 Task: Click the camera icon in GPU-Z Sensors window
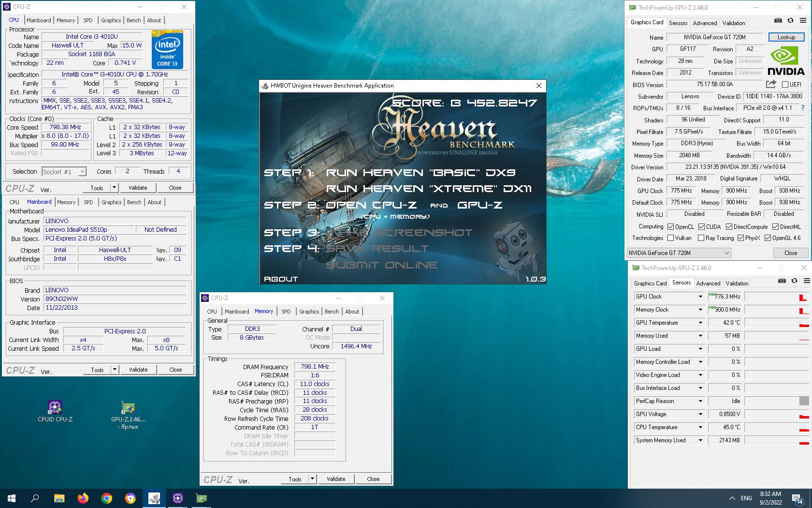782,281
